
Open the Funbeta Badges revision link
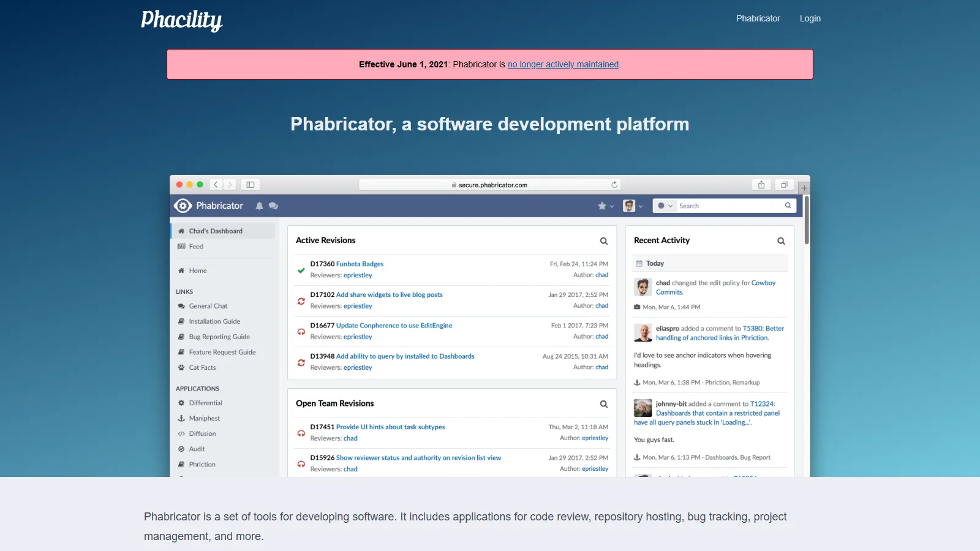point(360,264)
